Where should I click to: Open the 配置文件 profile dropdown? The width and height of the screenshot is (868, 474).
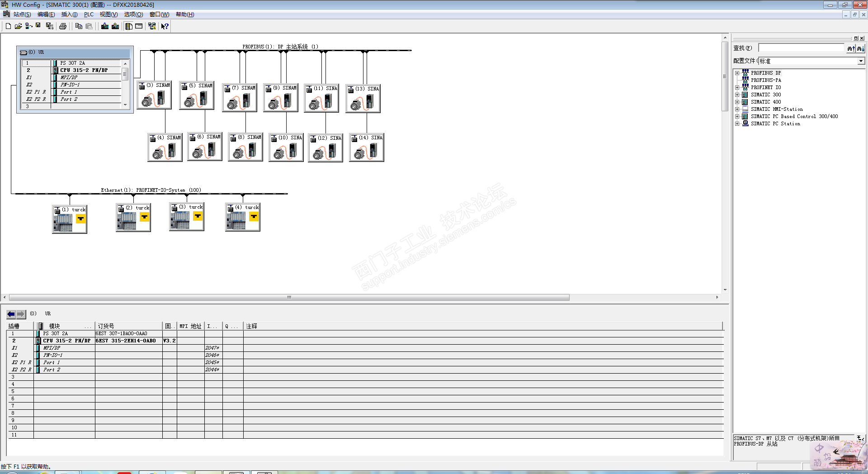coord(860,61)
